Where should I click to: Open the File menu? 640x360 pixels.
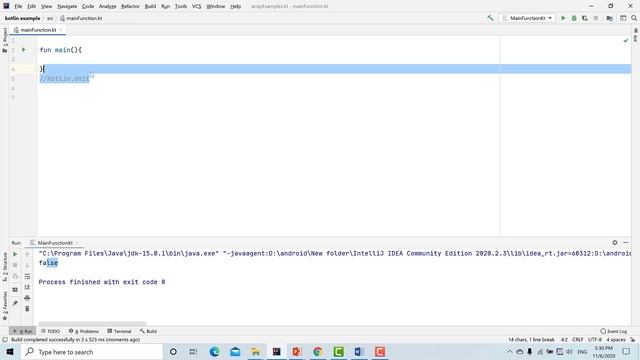coord(18,6)
